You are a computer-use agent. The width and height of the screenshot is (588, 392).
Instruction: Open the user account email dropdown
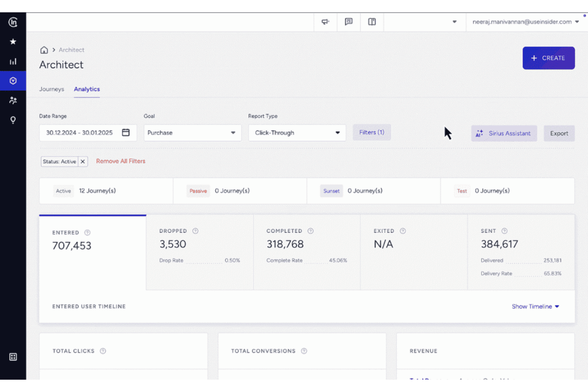point(526,22)
